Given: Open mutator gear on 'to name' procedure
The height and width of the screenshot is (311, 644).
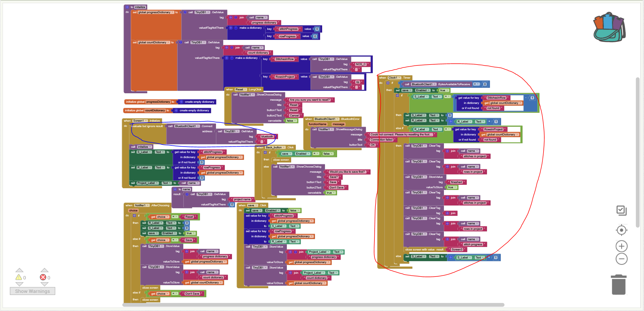Looking at the screenshot, I should (x=175, y=189).
